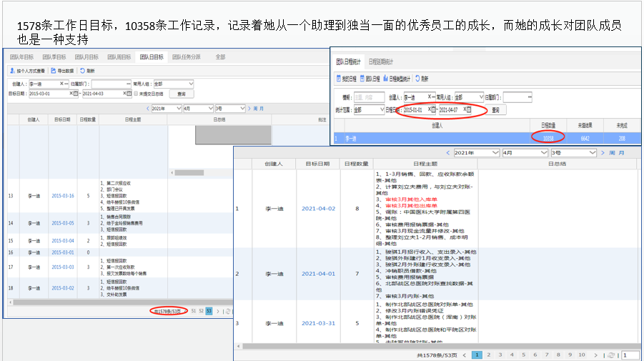Switch to 团队周目标 tab

pos(119,56)
